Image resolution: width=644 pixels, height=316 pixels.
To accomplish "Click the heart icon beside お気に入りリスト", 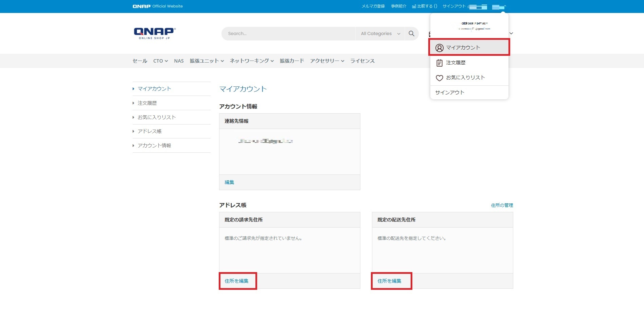I will (440, 78).
